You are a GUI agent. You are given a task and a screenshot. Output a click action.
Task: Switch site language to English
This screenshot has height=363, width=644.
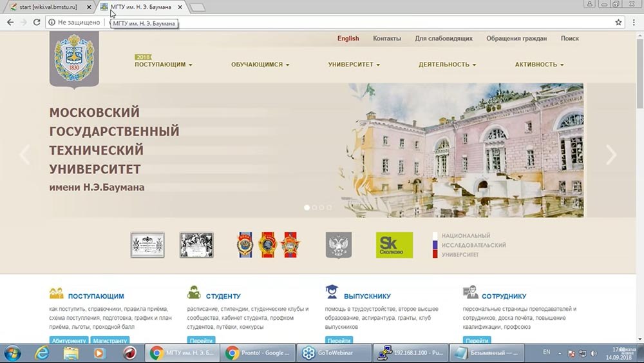point(348,38)
